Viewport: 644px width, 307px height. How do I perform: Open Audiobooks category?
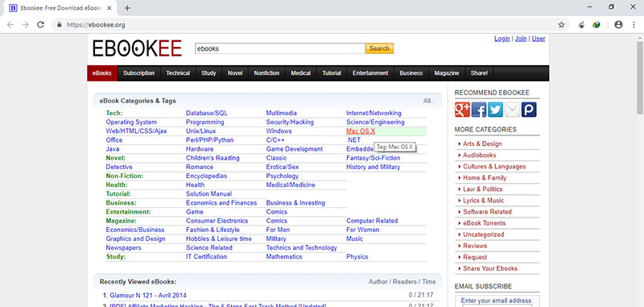[479, 156]
